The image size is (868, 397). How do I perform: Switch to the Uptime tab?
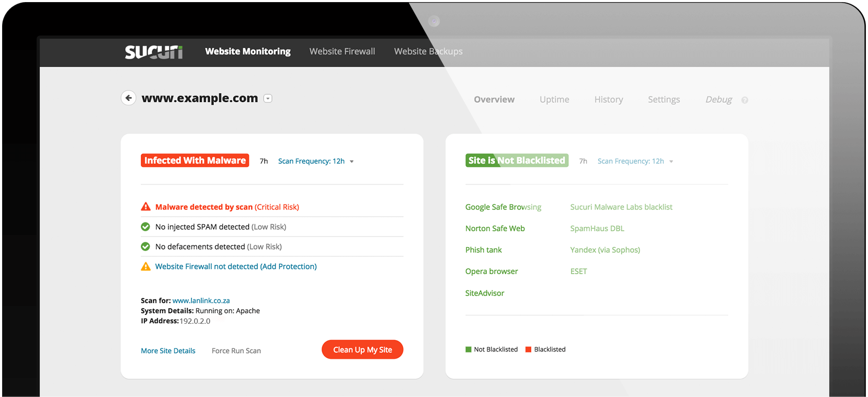pos(554,100)
